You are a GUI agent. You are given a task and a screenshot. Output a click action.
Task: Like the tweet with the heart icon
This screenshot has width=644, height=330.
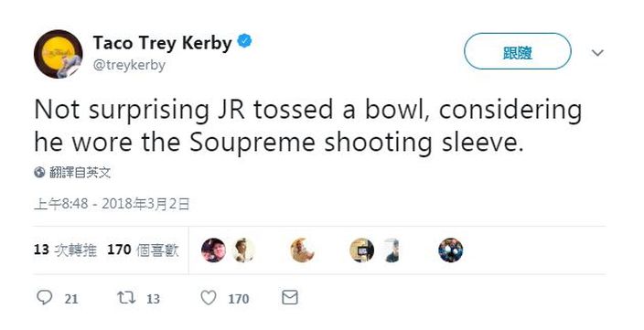pyautogui.click(x=209, y=298)
